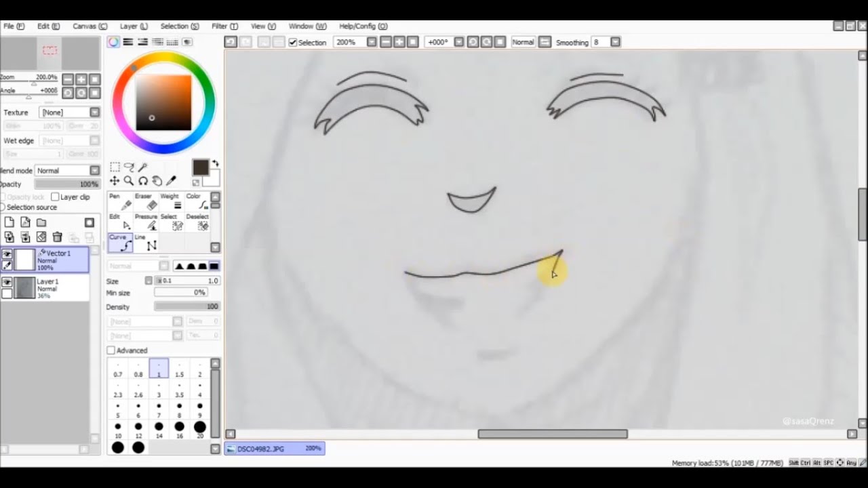Select the Hand pan tool
The width and height of the screenshot is (868, 488).
tap(157, 181)
